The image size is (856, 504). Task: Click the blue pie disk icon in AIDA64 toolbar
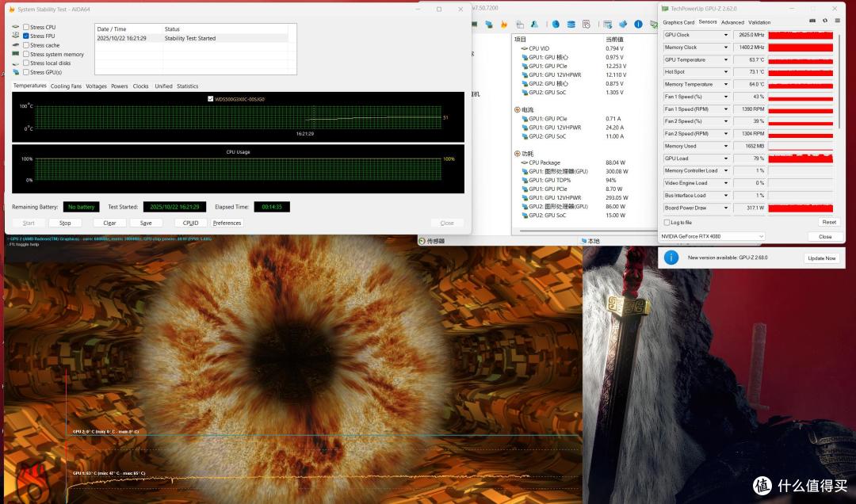click(x=556, y=24)
